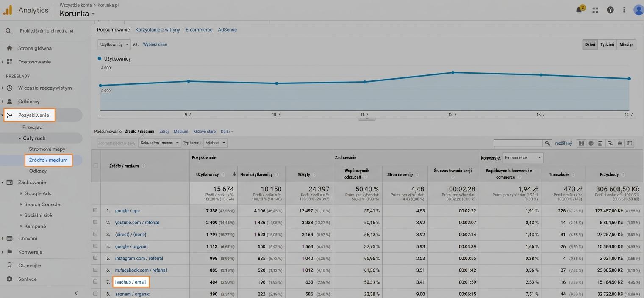
Task: Toggle the select-all rows header checkbox
Action: [96, 166]
